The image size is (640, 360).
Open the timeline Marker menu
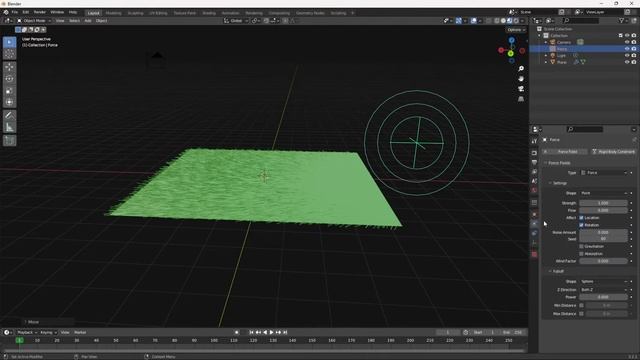pos(80,332)
